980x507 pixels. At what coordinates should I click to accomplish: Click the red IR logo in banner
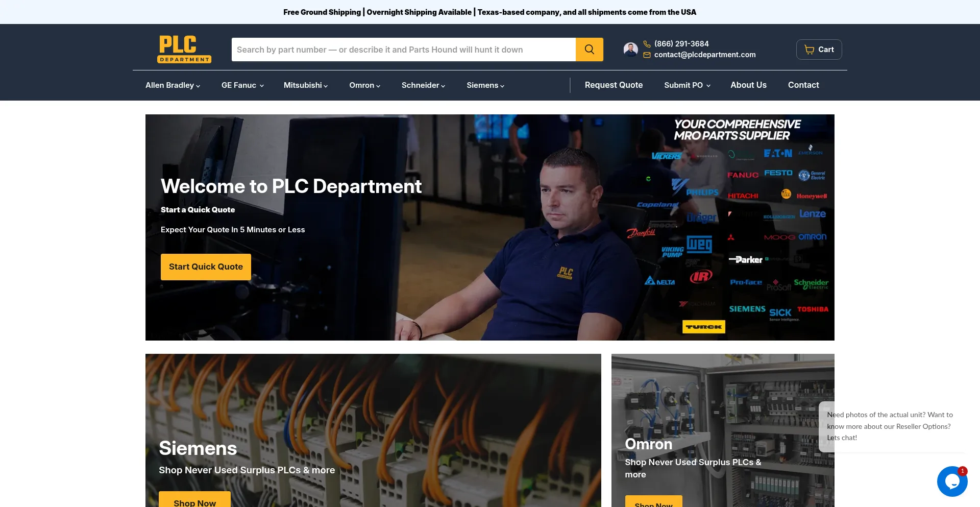[701, 277]
